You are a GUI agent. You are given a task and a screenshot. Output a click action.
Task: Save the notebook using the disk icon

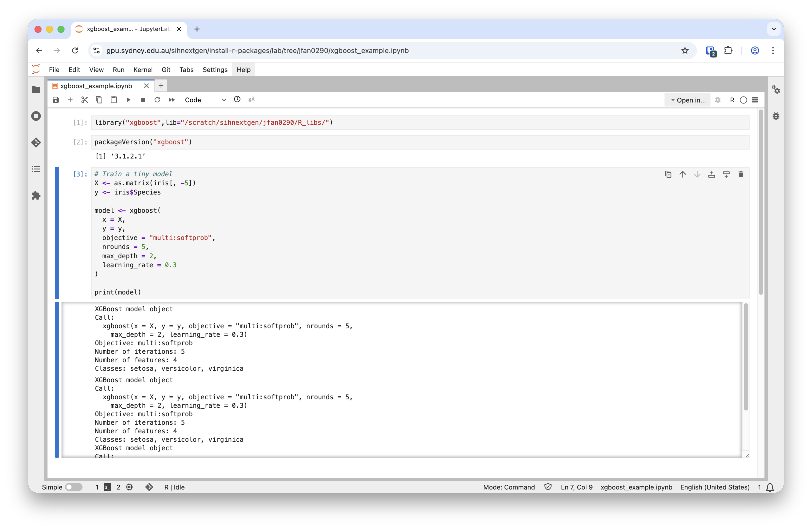(55, 100)
